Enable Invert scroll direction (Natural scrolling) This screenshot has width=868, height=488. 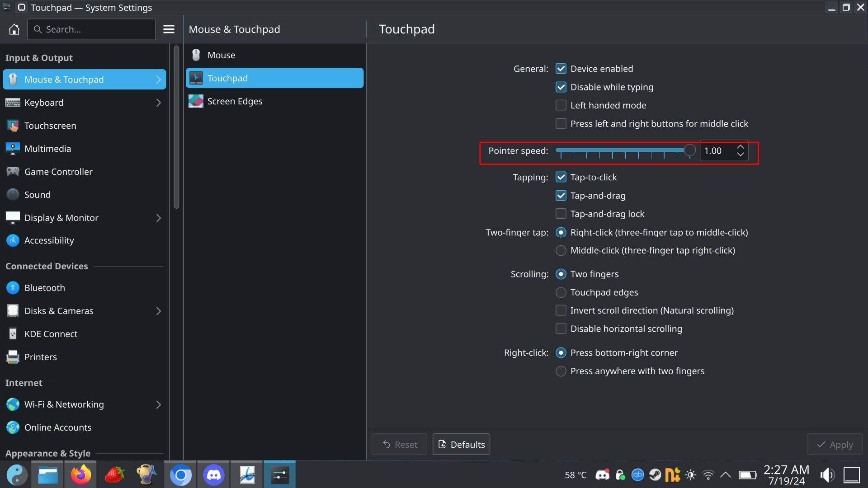pos(561,310)
